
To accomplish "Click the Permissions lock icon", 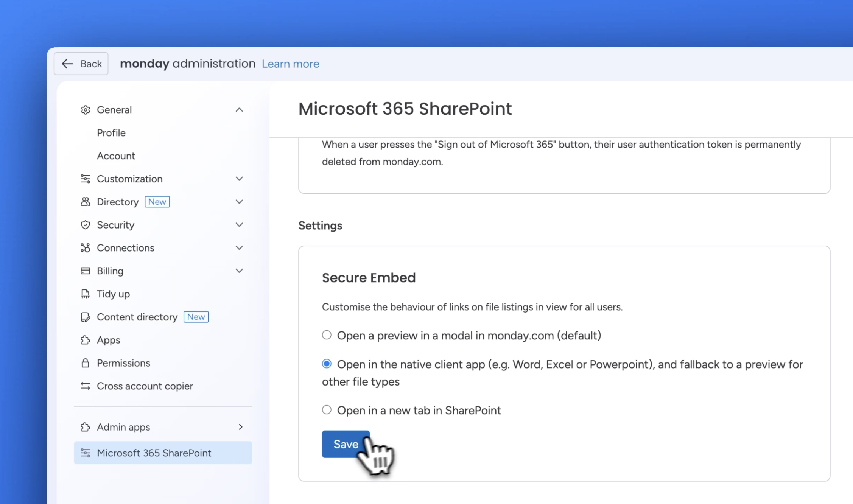I will [86, 362].
